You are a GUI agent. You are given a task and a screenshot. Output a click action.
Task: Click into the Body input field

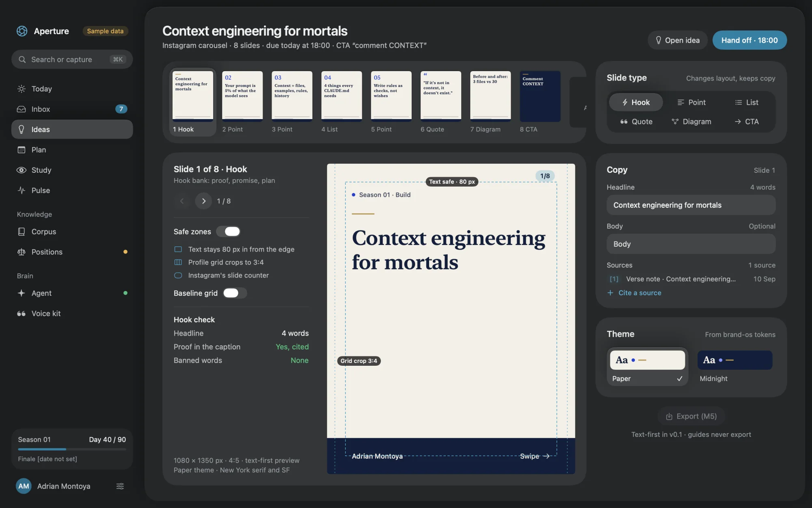coord(691,244)
